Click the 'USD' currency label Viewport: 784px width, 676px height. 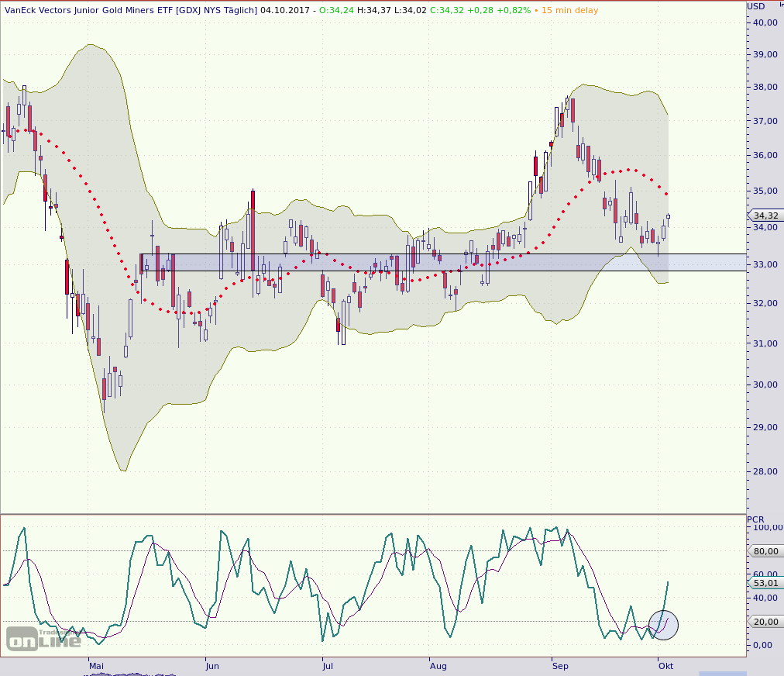[x=756, y=6]
